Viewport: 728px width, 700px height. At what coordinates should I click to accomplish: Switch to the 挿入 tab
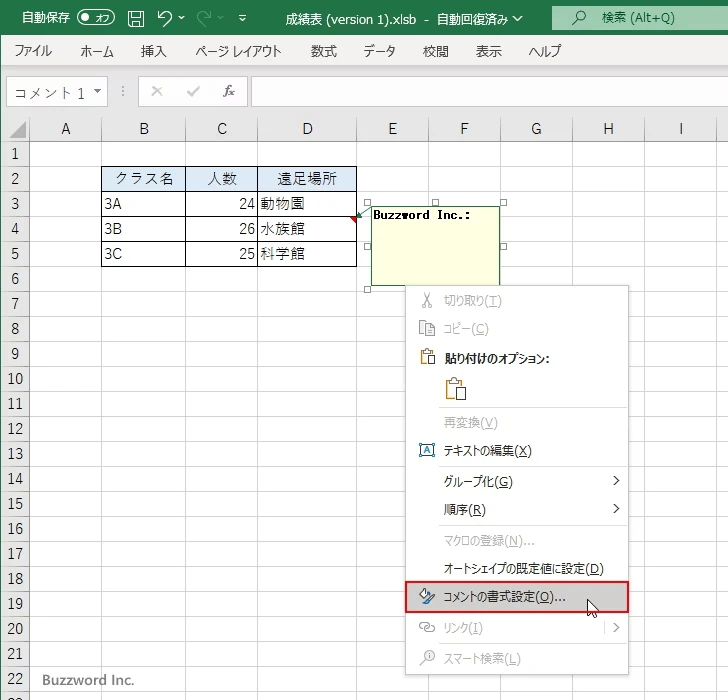pos(154,51)
